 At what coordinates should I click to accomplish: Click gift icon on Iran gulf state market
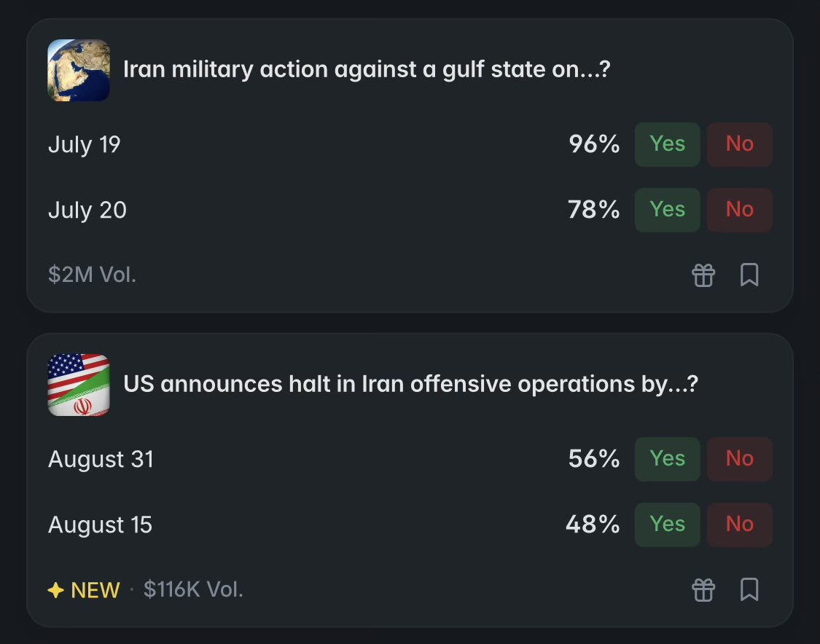703,275
